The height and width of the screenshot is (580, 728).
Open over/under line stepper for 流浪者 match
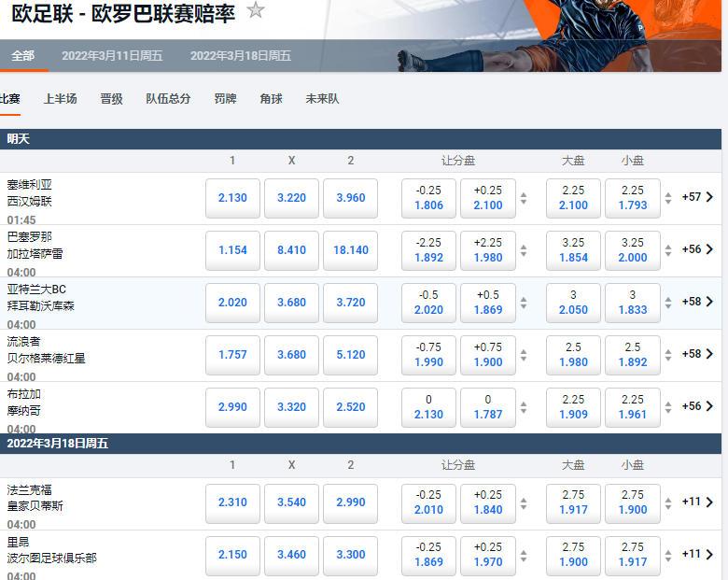point(668,355)
